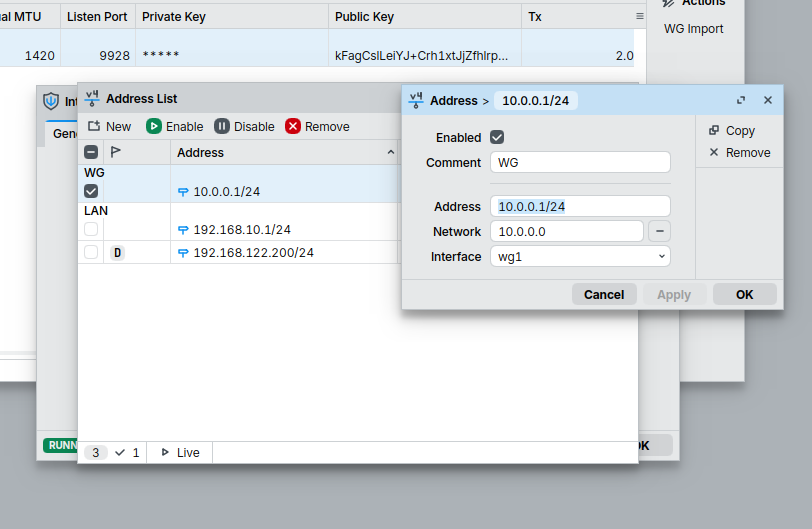Uncheck the Enabled checkbox
Viewport: 812px width, 529px height.
click(497, 138)
